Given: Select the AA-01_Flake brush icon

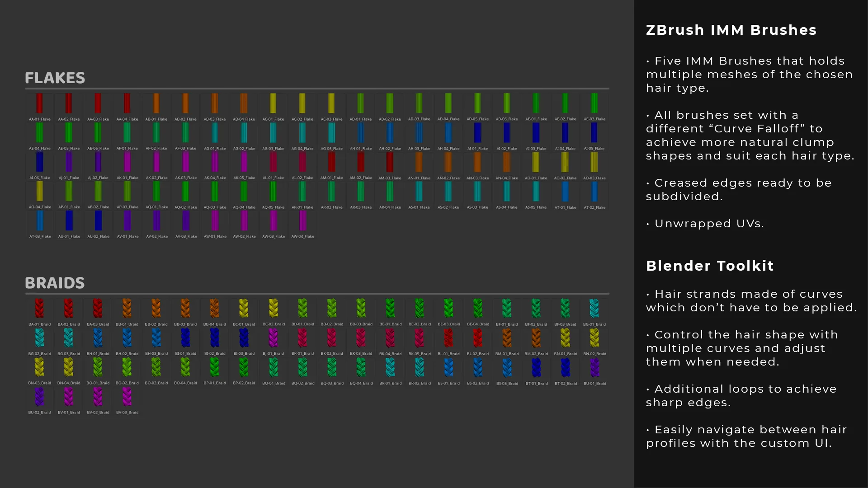Looking at the screenshot, I should pyautogui.click(x=40, y=104).
